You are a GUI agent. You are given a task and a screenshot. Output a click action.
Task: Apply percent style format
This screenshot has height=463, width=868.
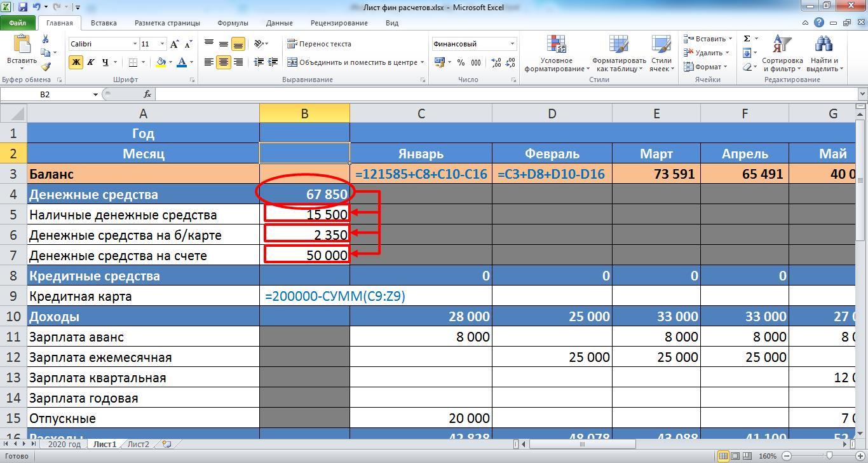click(460, 62)
